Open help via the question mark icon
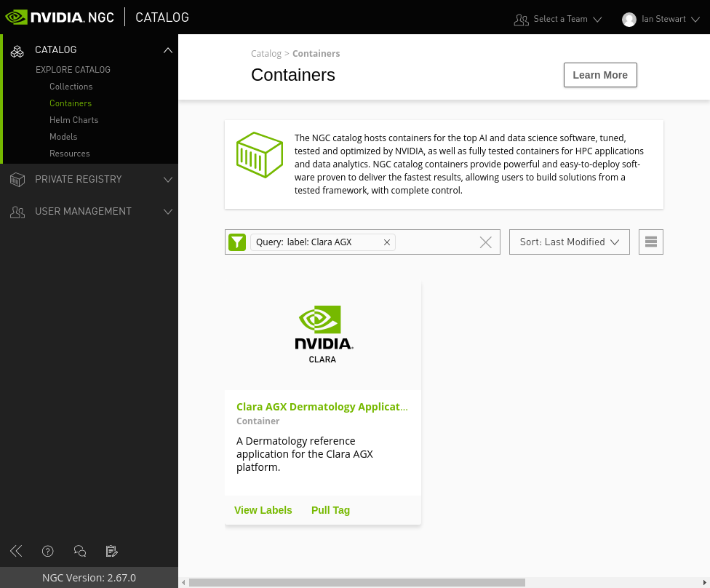The width and height of the screenshot is (710, 588). pos(48,551)
